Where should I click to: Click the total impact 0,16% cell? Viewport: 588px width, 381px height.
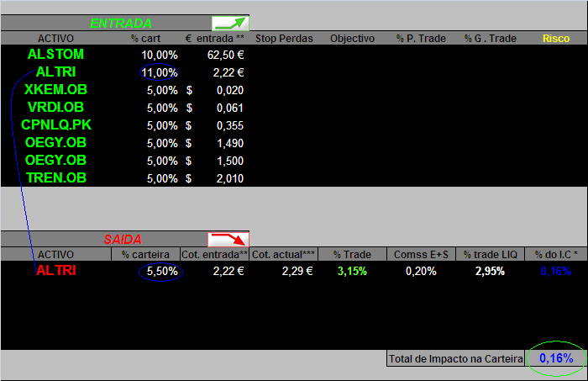pos(556,358)
